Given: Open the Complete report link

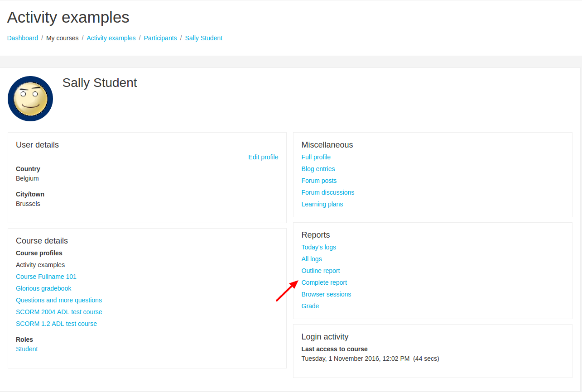Looking at the screenshot, I should (x=324, y=282).
